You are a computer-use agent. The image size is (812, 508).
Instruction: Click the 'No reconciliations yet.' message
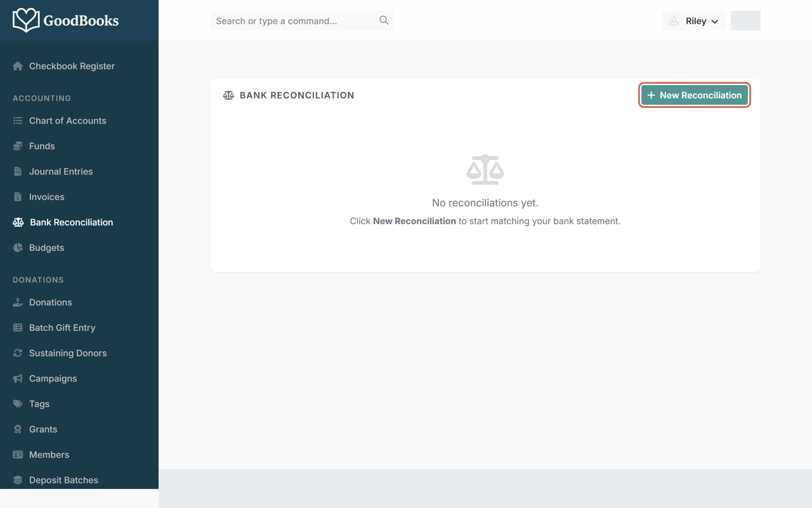click(x=485, y=203)
